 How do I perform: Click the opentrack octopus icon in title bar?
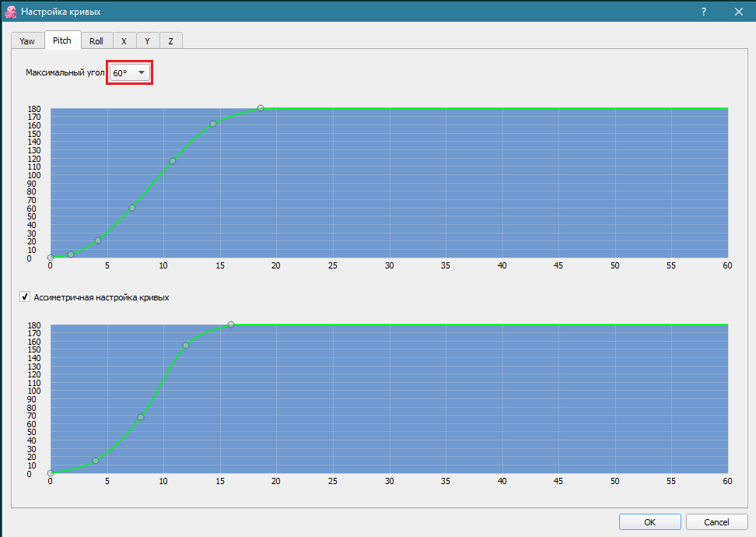10,12
